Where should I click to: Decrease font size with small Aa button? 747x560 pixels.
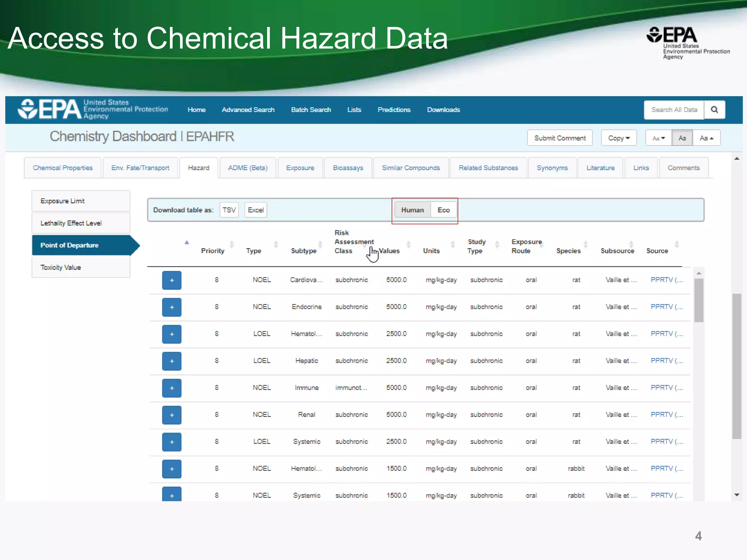[x=659, y=138]
